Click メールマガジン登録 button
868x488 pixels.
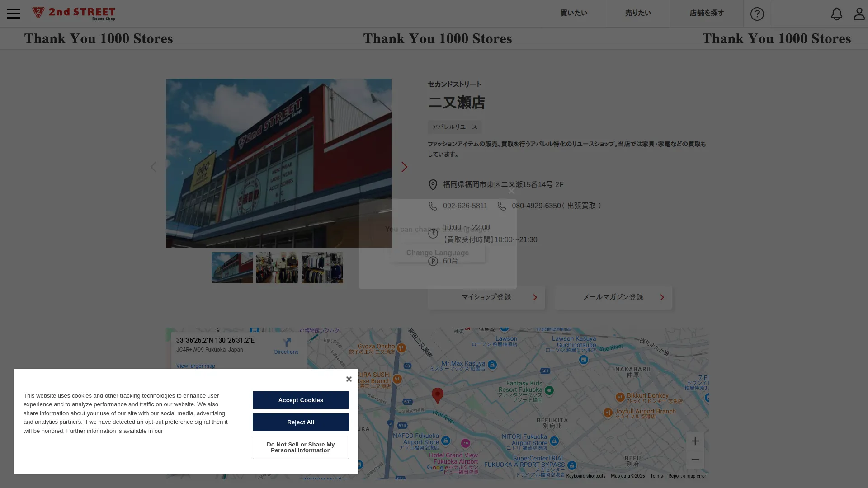613,297
